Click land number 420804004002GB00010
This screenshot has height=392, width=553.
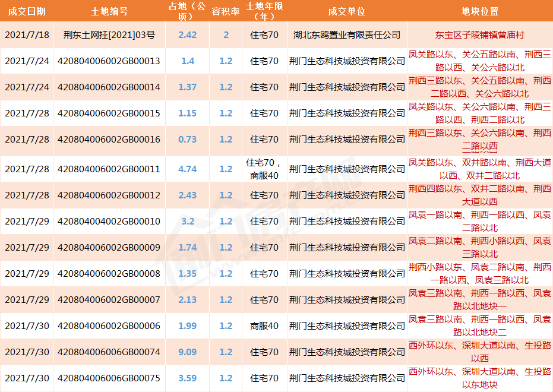coord(109,222)
